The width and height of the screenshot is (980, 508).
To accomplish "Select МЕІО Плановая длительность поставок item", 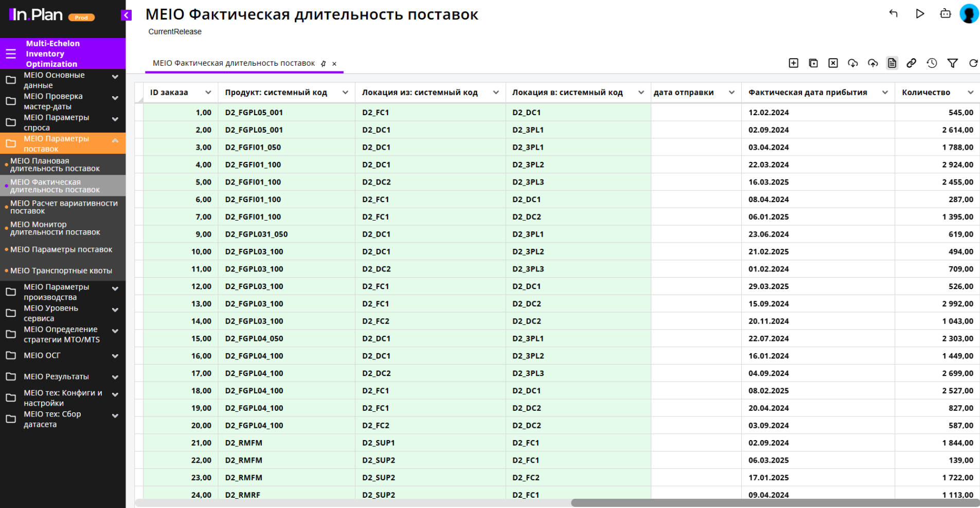I will pos(55,165).
